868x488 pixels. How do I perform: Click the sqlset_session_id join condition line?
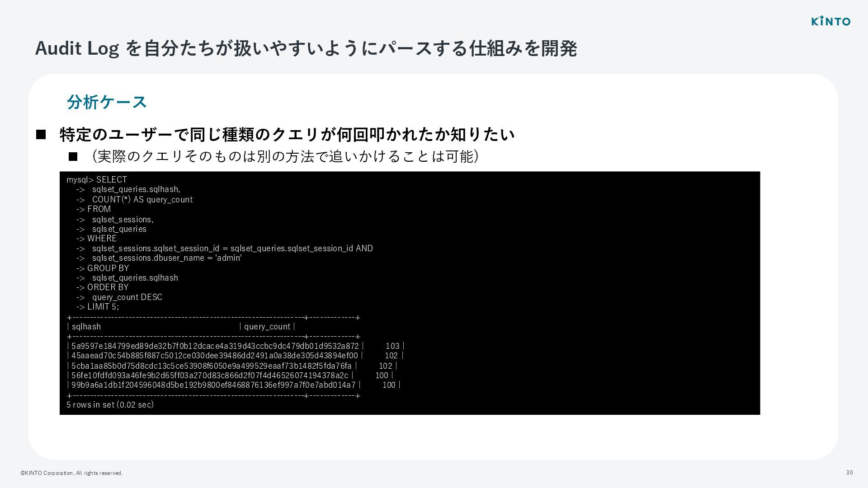click(224, 249)
